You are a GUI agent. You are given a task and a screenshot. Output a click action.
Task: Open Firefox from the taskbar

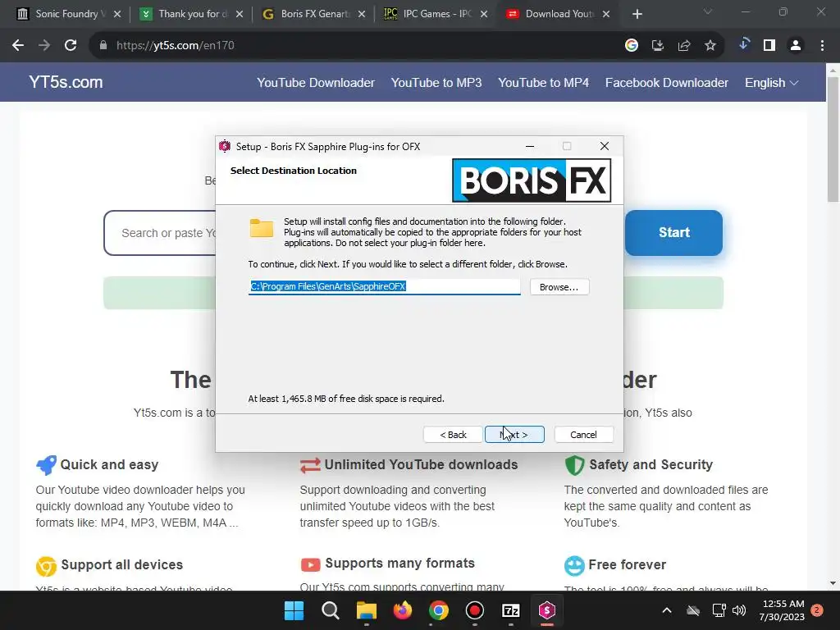point(402,610)
